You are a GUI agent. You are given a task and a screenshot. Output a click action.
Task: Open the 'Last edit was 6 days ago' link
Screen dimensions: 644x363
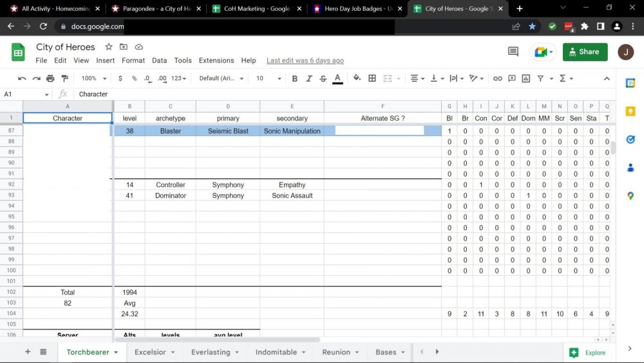coord(305,61)
